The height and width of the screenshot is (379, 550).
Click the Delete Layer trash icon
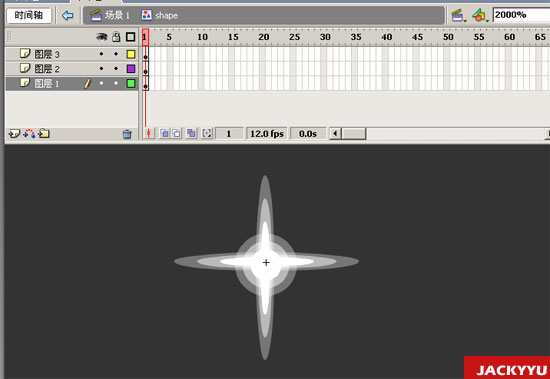point(127,134)
